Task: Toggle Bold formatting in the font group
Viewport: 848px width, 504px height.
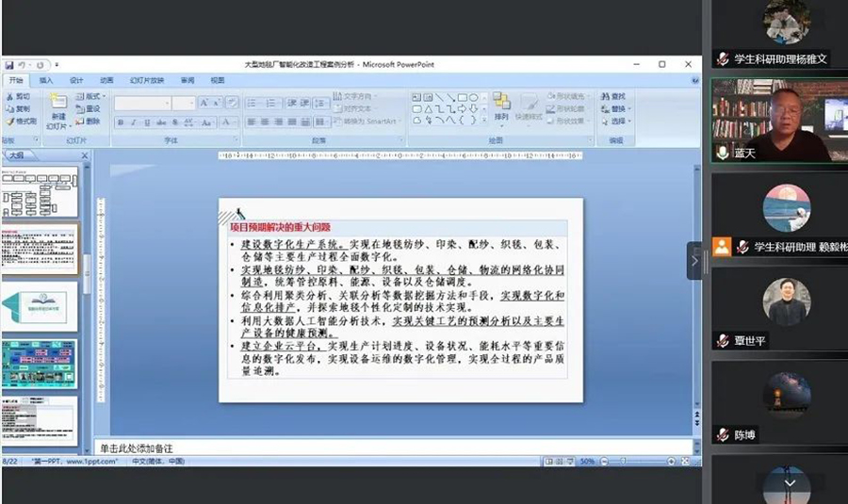Action: pyautogui.click(x=121, y=122)
